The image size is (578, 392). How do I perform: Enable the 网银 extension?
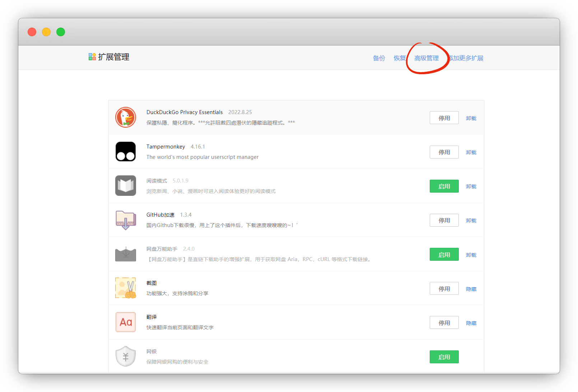444,357
